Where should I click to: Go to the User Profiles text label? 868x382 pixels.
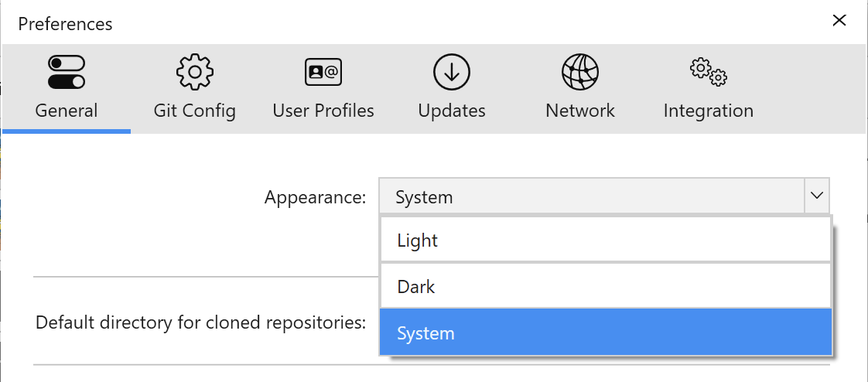323,111
